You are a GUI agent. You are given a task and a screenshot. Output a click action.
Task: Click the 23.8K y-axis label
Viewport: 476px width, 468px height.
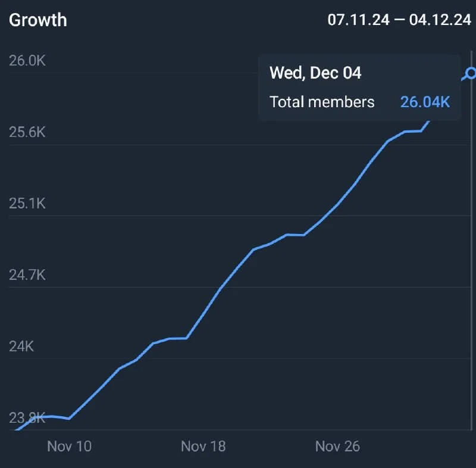[27, 417]
